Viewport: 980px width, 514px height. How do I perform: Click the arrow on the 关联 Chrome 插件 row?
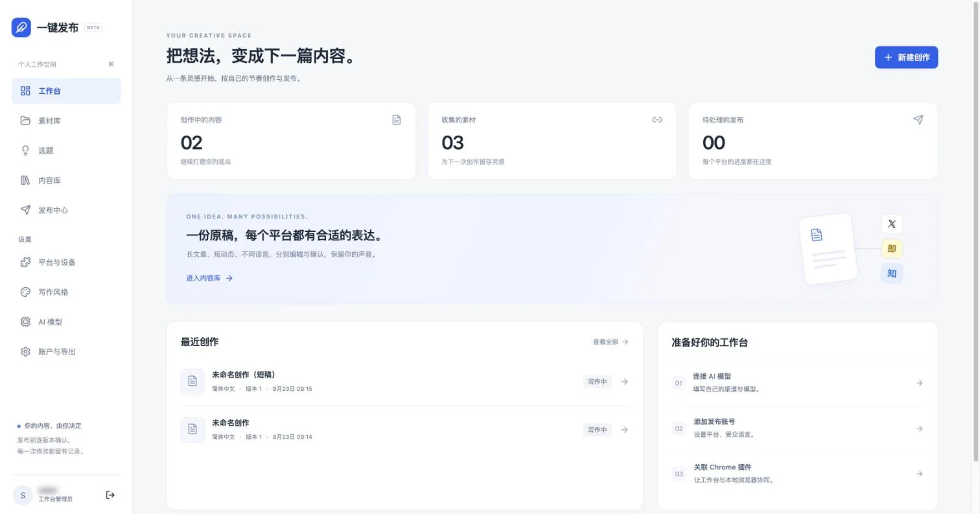pyautogui.click(x=919, y=474)
